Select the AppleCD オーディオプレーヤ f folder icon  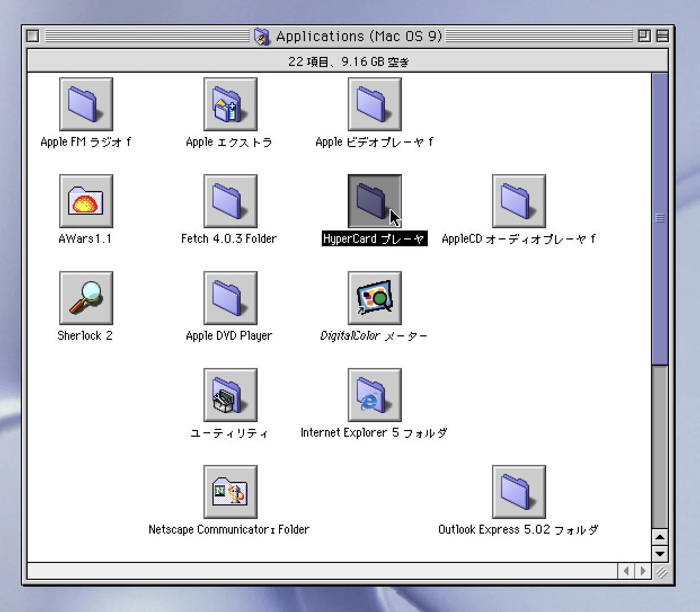pyautogui.click(x=519, y=201)
